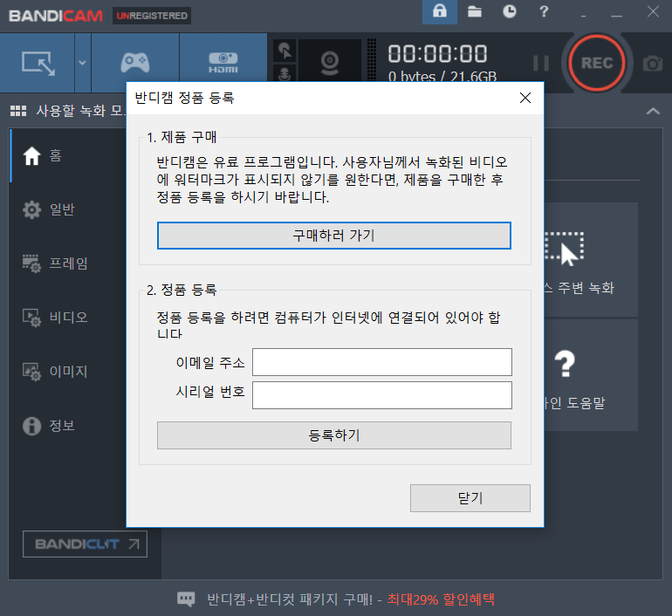The width and height of the screenshot is (672, 616).
Task: Click the grid icon beside 사용할 녹화 모드
Action: pyautogui.click(x=18, y=111)
